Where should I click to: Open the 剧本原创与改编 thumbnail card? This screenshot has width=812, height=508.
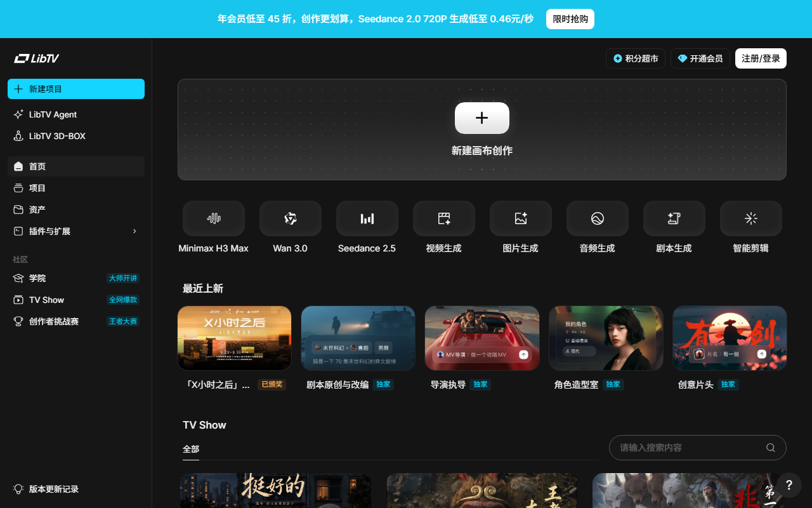coord(358,338)
